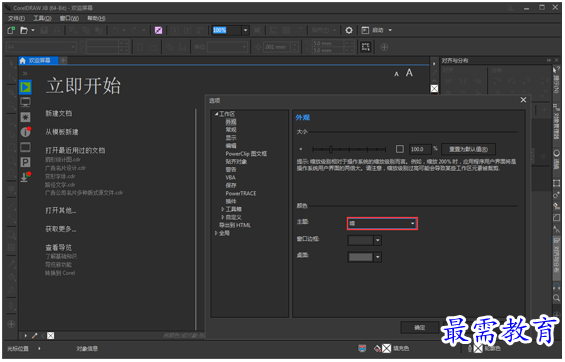Open recent file 路径文字.cdr
Screen dimensions: 565x362
[60, 185]
